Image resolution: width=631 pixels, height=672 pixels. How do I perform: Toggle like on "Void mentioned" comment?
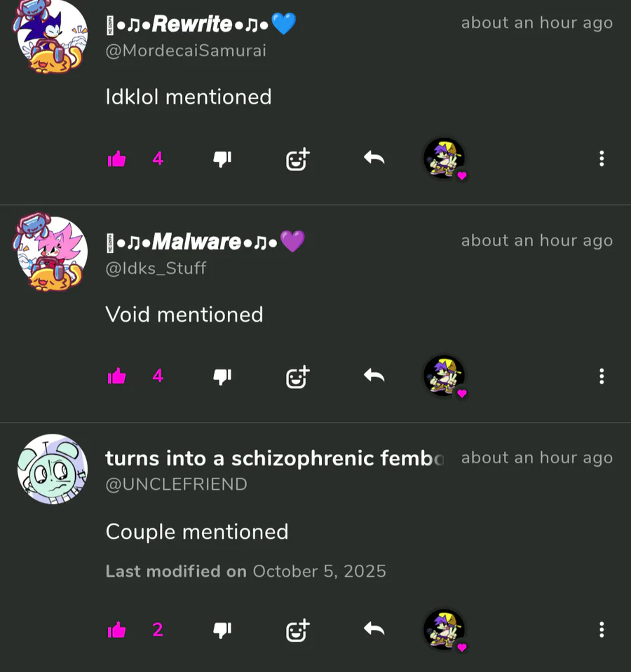116,376
